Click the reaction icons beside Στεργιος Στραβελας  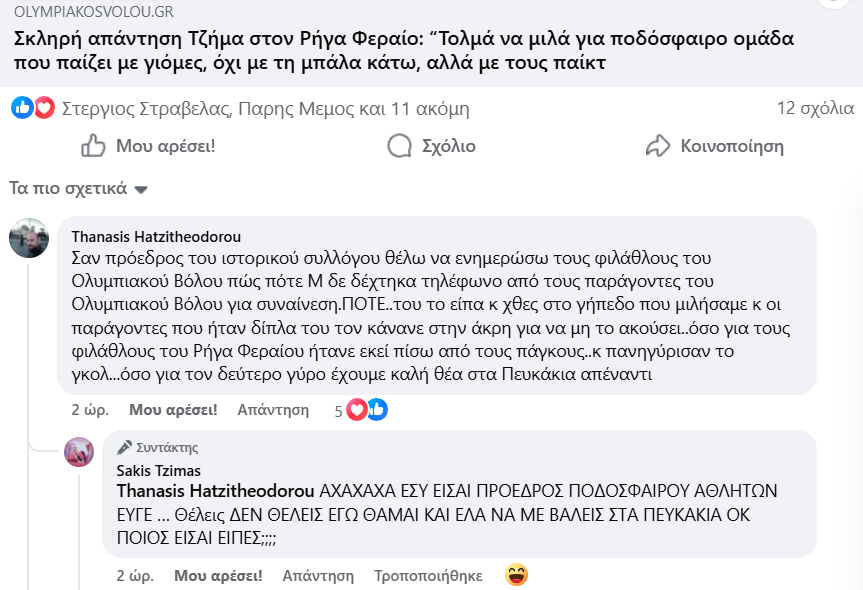(33, 108)
